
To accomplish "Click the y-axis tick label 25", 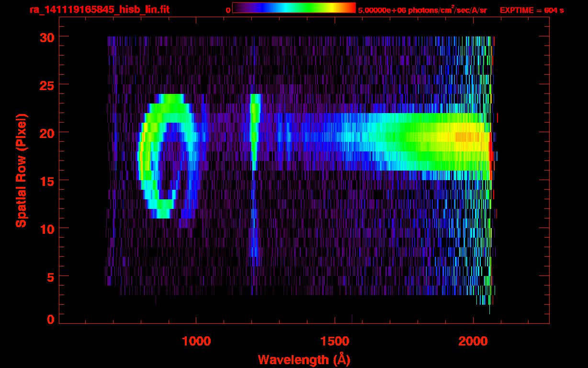I will (47, 85).
